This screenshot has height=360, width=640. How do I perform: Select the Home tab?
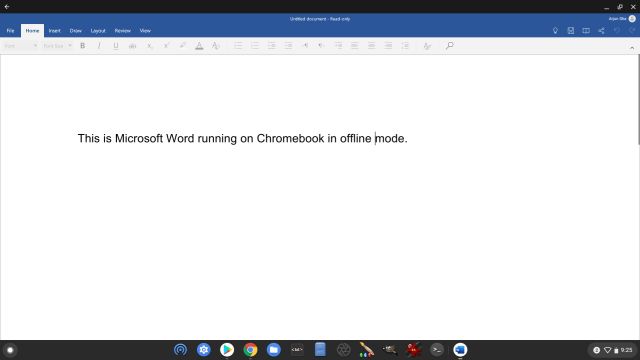[32, 31]
